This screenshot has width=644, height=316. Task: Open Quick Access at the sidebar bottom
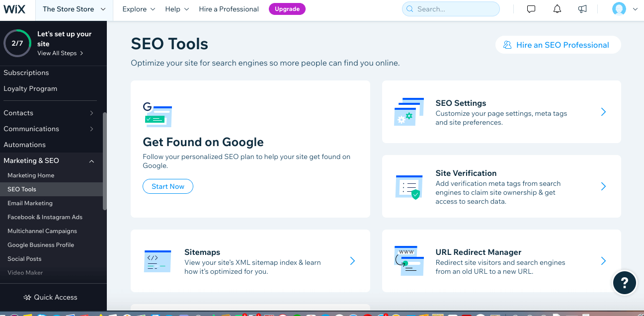point(50,297)
